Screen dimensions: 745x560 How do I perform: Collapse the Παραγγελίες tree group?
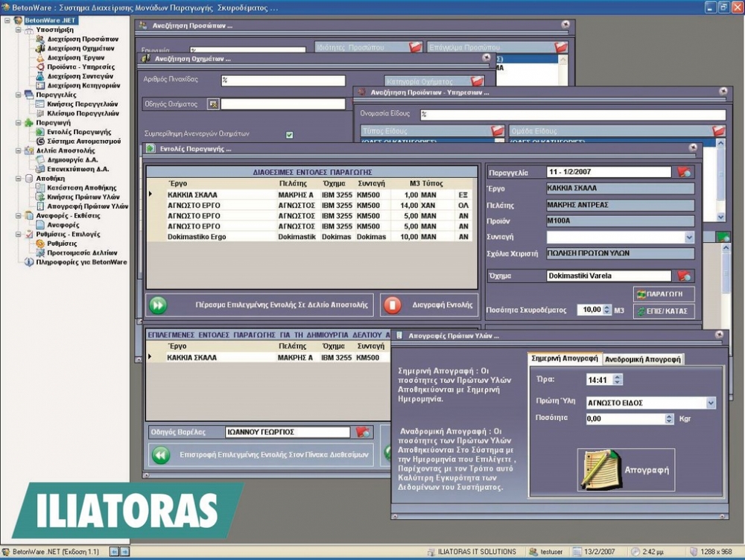(18, 95)
